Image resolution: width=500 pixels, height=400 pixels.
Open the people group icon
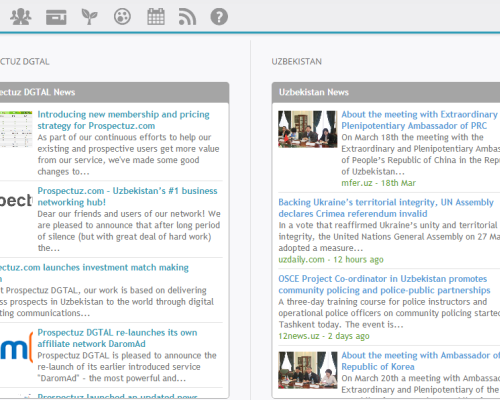[x=21, y=17]
